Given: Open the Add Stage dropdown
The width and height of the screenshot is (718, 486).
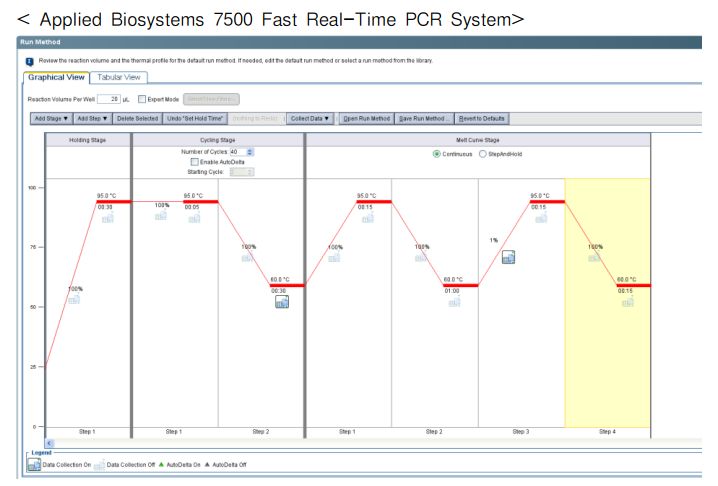Looking at the screenshot, I should click(x=51, y=119).
